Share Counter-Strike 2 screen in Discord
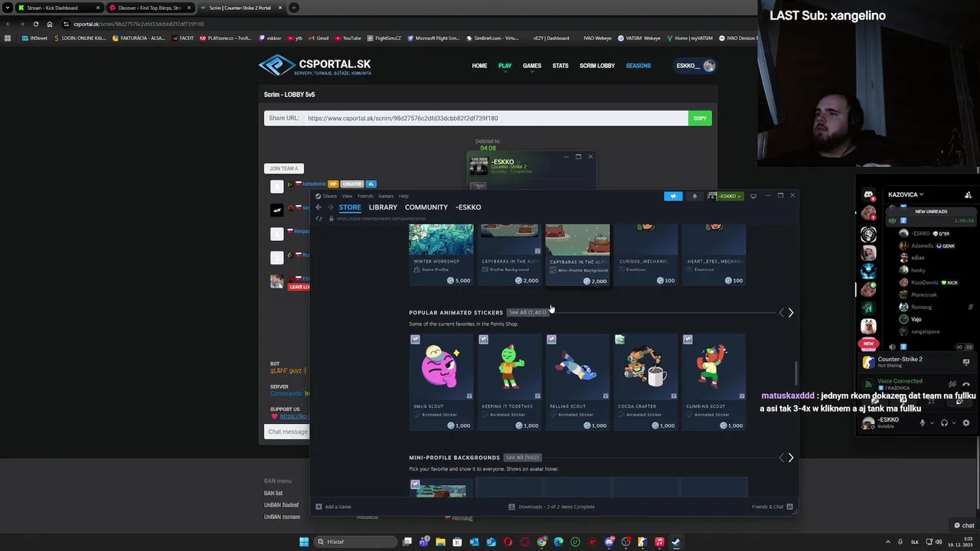Image resolution: width=980 pixels, height=551 pixels. point(966,362)
